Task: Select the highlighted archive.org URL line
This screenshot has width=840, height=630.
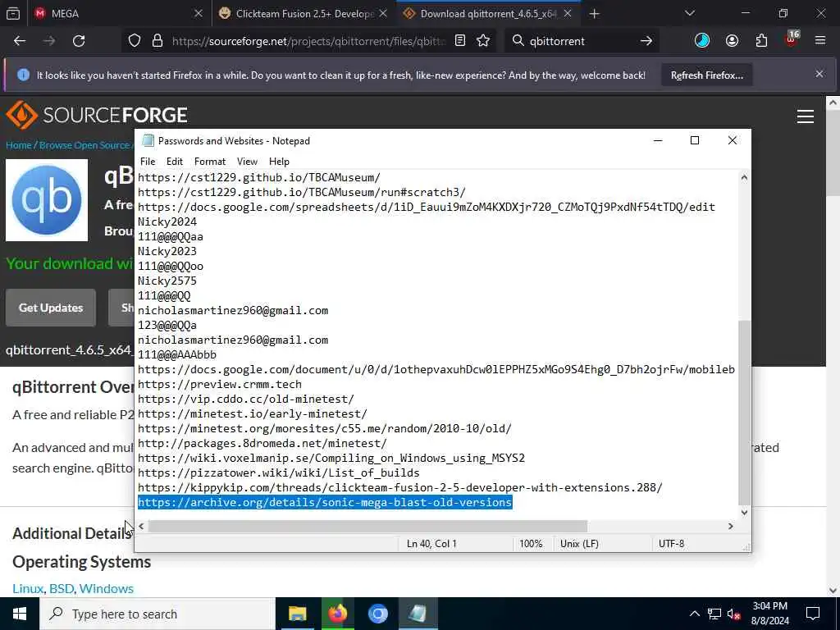Action: (325, 502)
